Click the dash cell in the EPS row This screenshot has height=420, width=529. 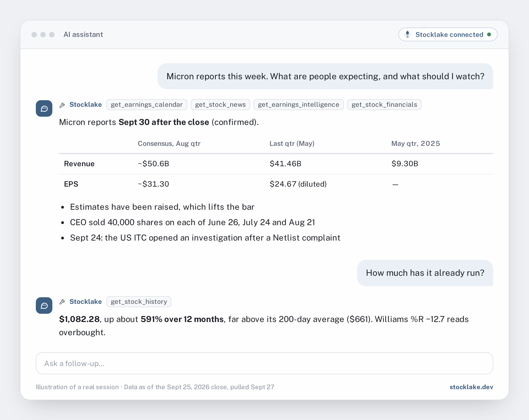click(395, 184)
